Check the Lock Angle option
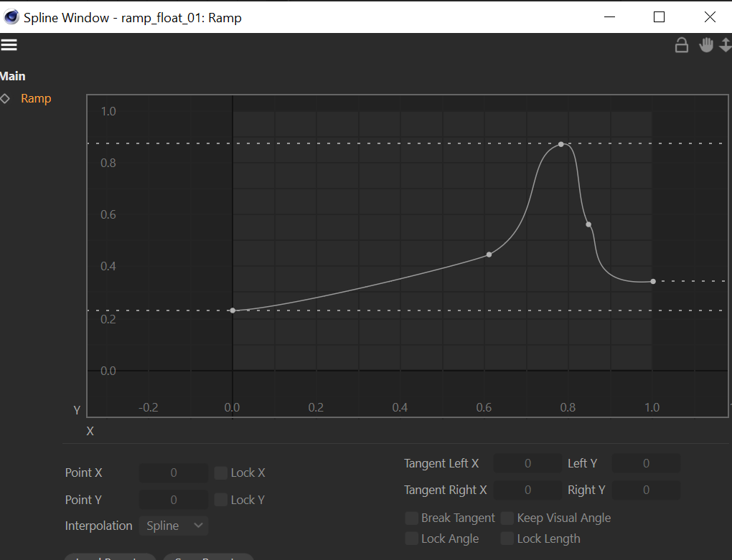The height and width of the screenshot is (560, 732). point(412,538)
